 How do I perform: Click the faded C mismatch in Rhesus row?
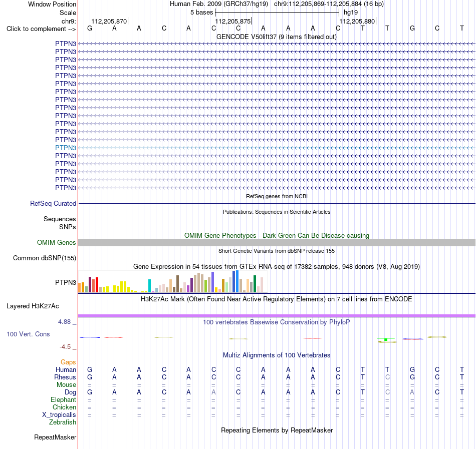click(387, 377)
